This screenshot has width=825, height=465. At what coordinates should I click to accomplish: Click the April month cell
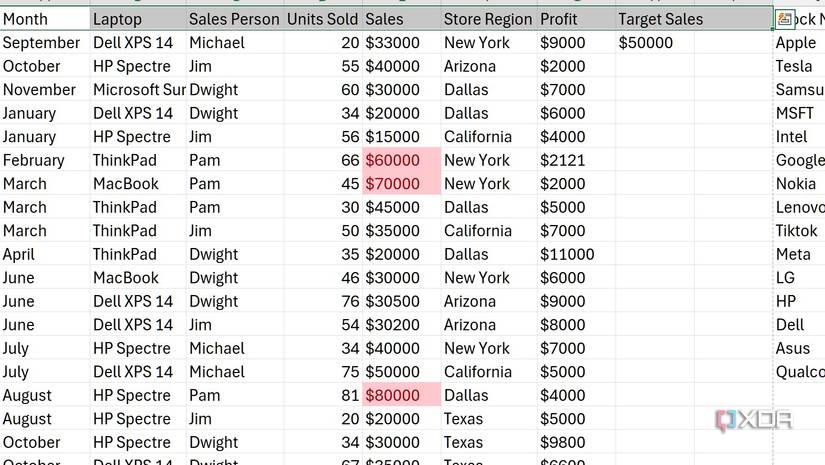[x=19, y=254]
